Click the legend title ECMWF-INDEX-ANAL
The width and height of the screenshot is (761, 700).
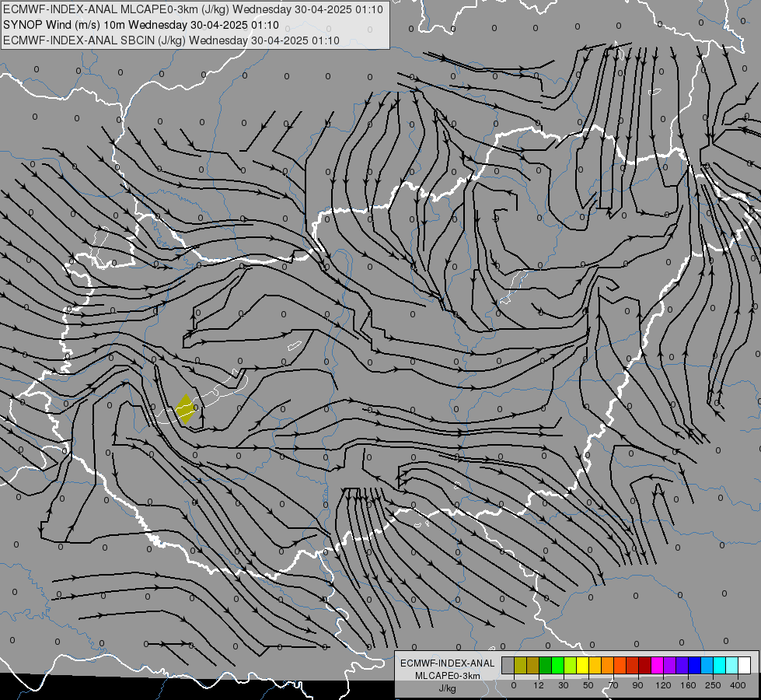tap(447, 663)
